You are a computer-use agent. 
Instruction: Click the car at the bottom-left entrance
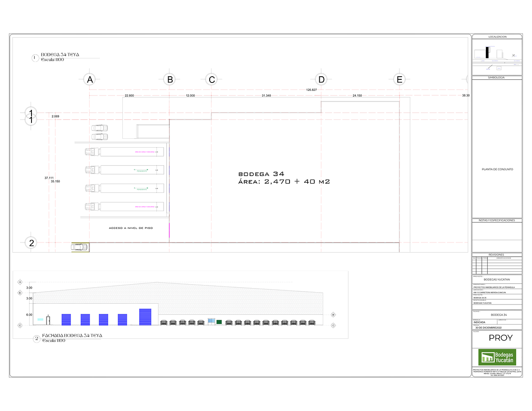(80, 247)
